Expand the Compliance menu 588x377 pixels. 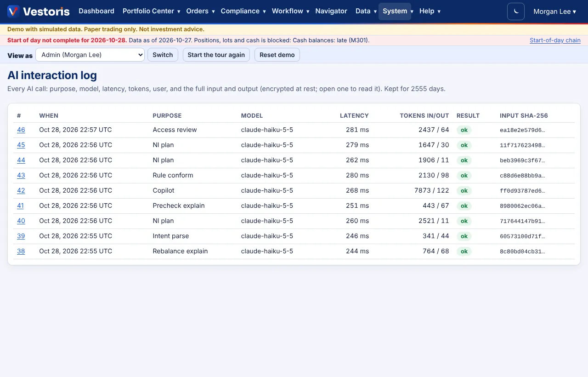coord(243,11)
